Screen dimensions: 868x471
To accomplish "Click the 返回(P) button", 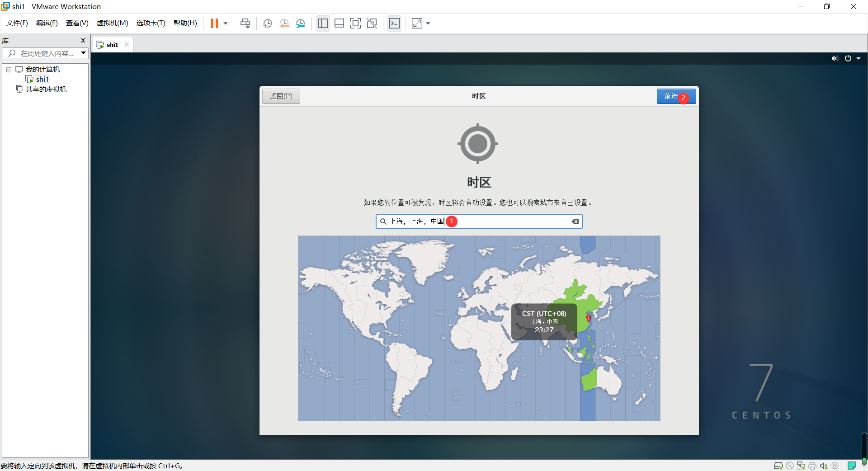I will coord(281,96).
